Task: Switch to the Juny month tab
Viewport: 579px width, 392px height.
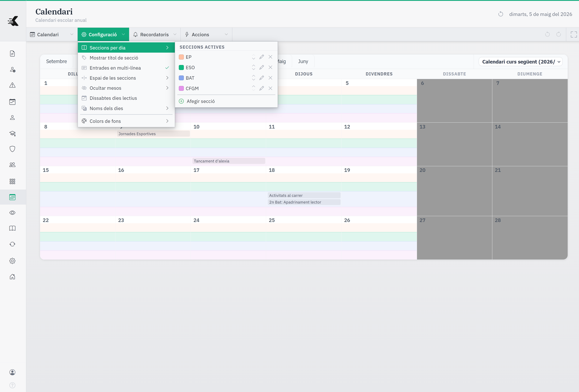Action: coord(303,61)
